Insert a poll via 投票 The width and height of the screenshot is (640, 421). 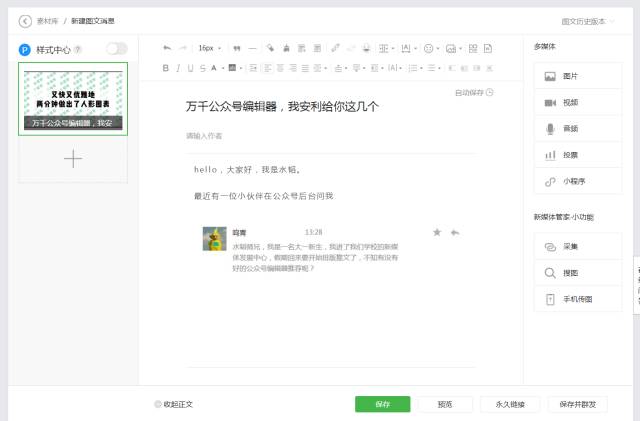click(x=578, y=155)
